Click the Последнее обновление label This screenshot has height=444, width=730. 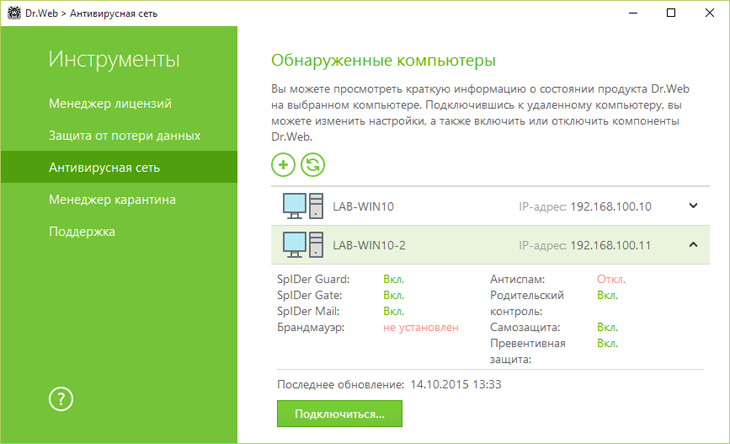341,384
